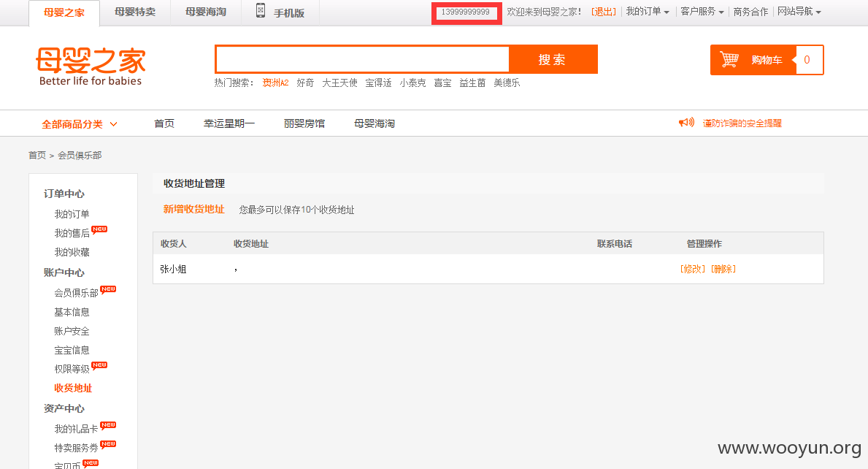Open 我的收藏 in sidebar
The image size is (868, 469).
[x=72, y=252]
